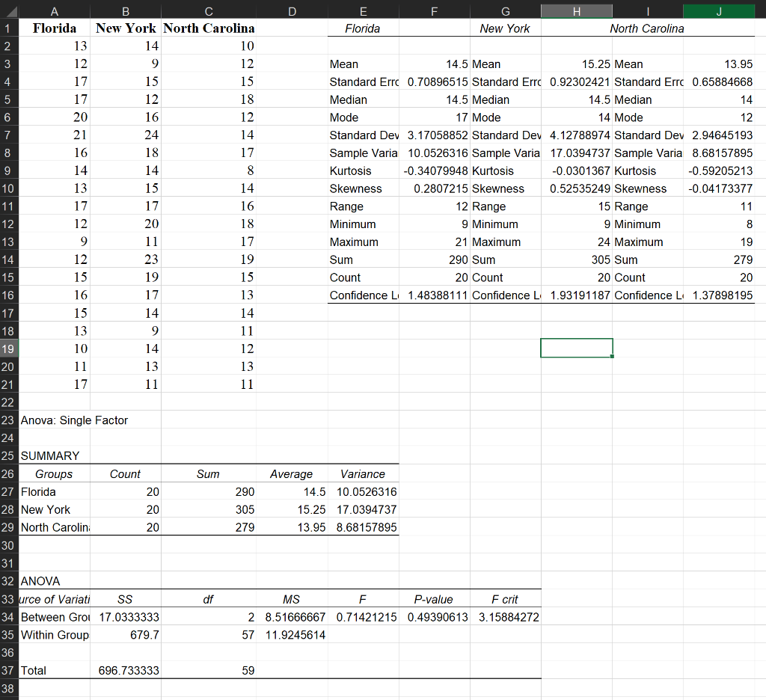Click Within Groups MS value 11.9245614
The image size is (766, 700).
295,634
